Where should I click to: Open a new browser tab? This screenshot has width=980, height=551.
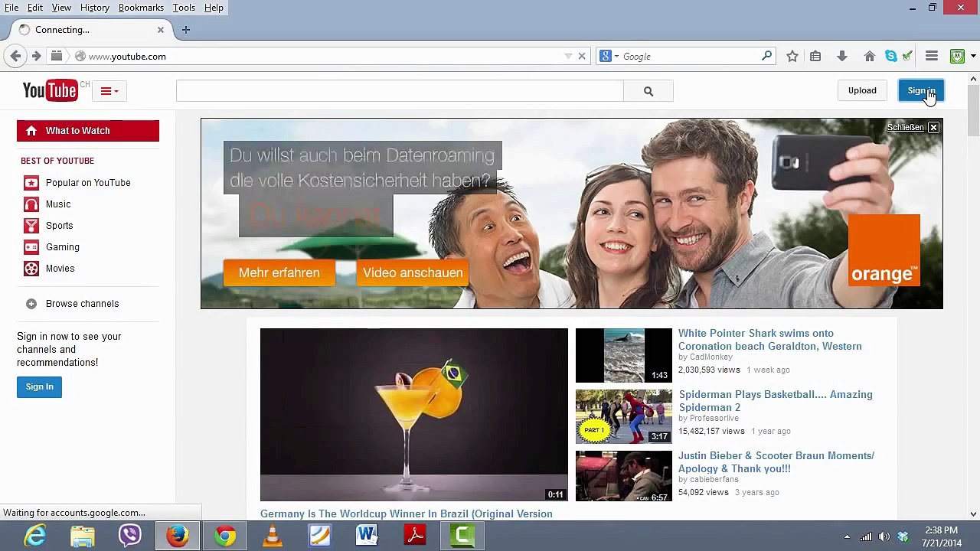tap(185, 30)
